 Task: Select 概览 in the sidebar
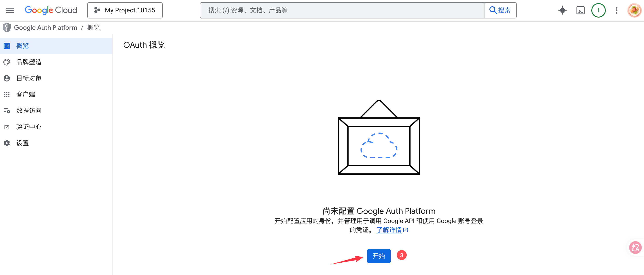[56, 46]
